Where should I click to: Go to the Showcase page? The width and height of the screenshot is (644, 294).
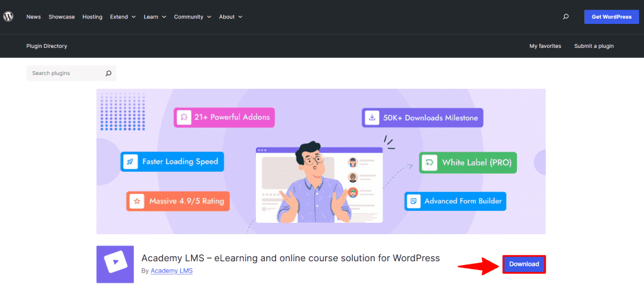click(x=62, y=17)
